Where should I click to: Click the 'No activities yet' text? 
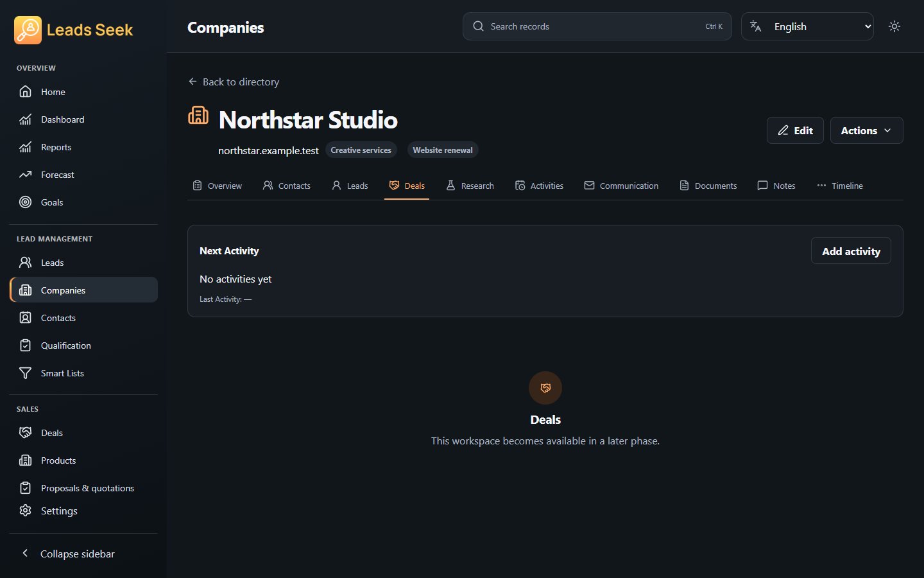click(235, 279)
